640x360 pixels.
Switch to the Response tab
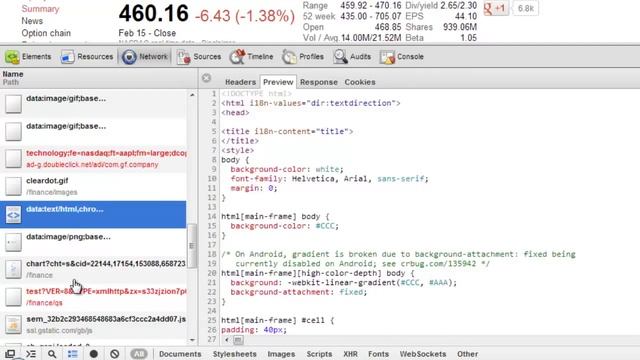[319, 82]
